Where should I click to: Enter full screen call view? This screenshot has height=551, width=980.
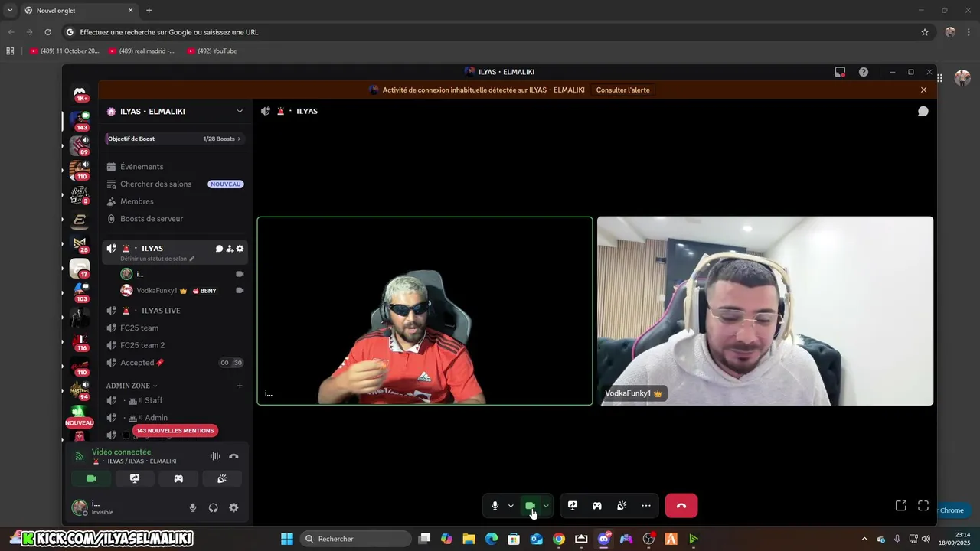coord(923,506)
